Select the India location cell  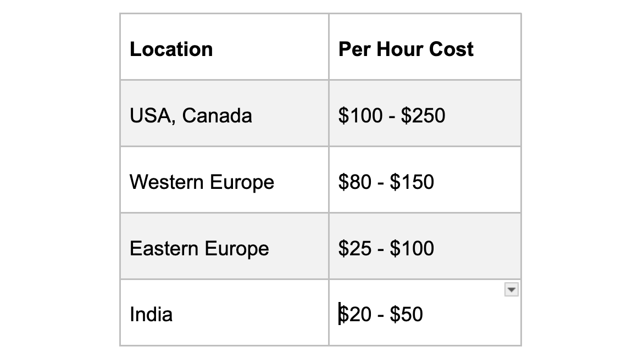224,313
